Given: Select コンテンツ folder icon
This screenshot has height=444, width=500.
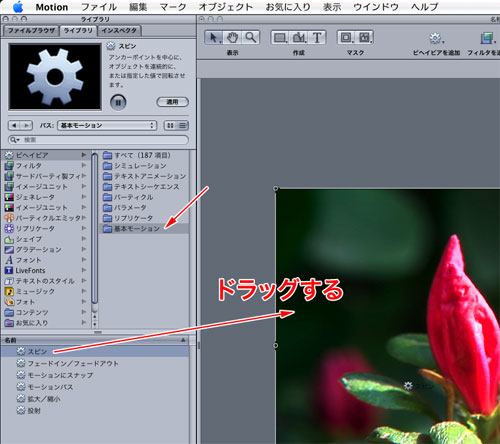Looking at the screenshot, I should coord(9,312).
